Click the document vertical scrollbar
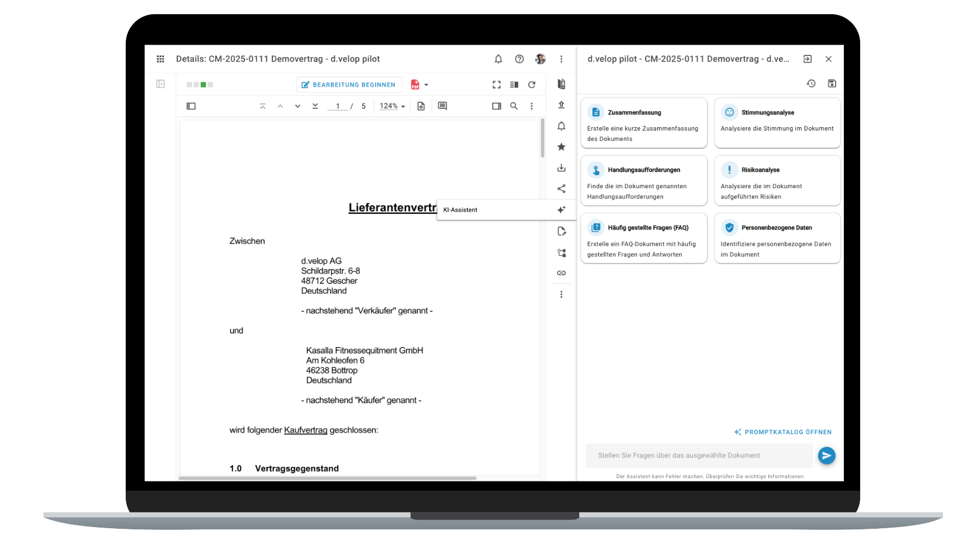 [x=542, y=138]
